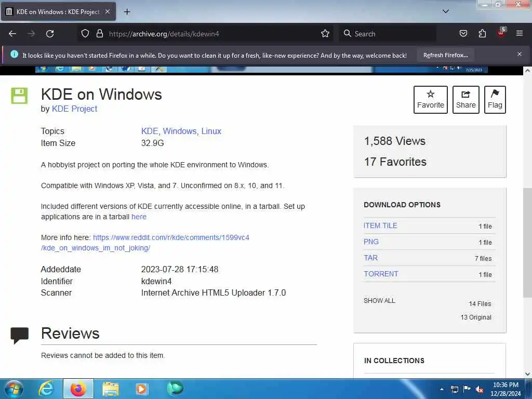Viewport: 532px width, 399px height.
Task: Click the info icon in notification bar
Action: [x=14, y=54]
